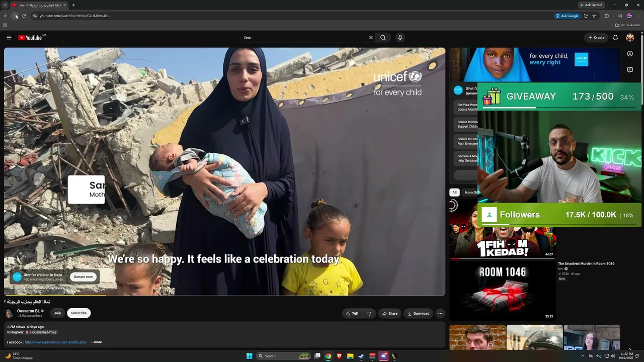Open the Windows Start menu
The height and width of the screenshot is (362, 644).
point(249,356)
